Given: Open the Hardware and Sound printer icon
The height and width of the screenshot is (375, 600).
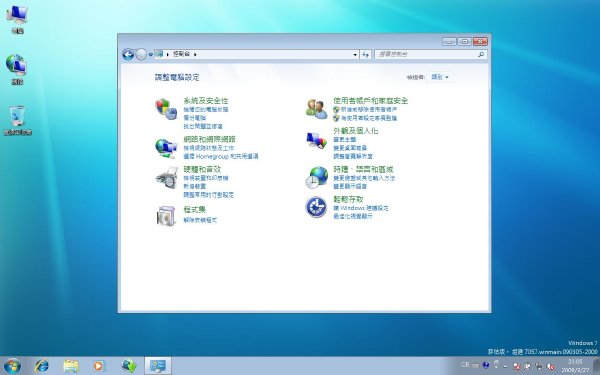Looking at the screenshot, I should coord(166,178).
